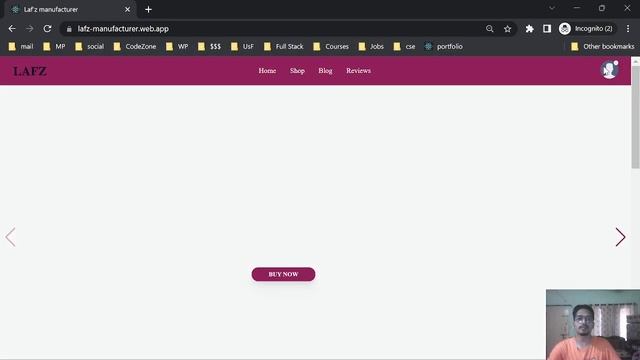
Task: Show previous slide with left arrow
Action: coord(10,237)
